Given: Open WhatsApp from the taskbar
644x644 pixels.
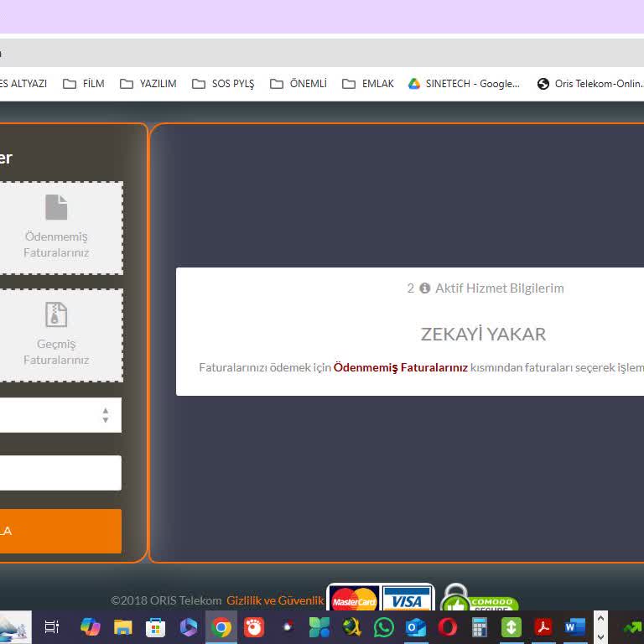Looking at the screenshot, I should coord(383,627).
